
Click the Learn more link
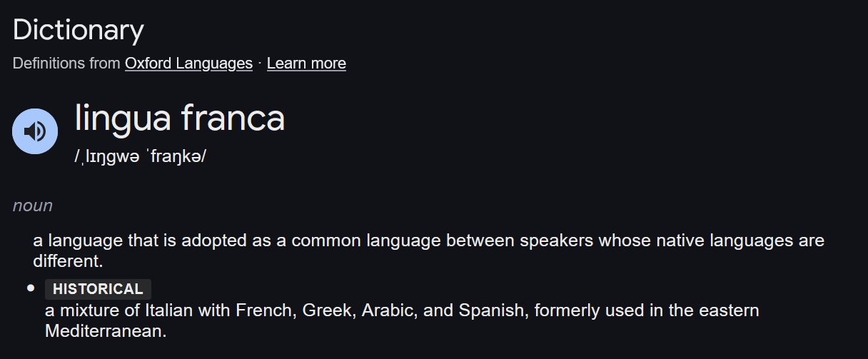tap(306, 64)
